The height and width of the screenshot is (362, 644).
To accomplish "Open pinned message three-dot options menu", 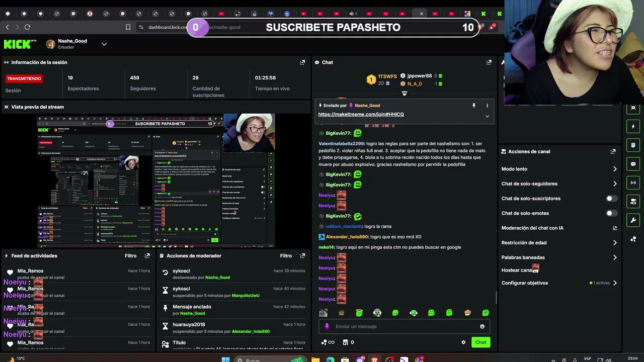I will (487, 106).
